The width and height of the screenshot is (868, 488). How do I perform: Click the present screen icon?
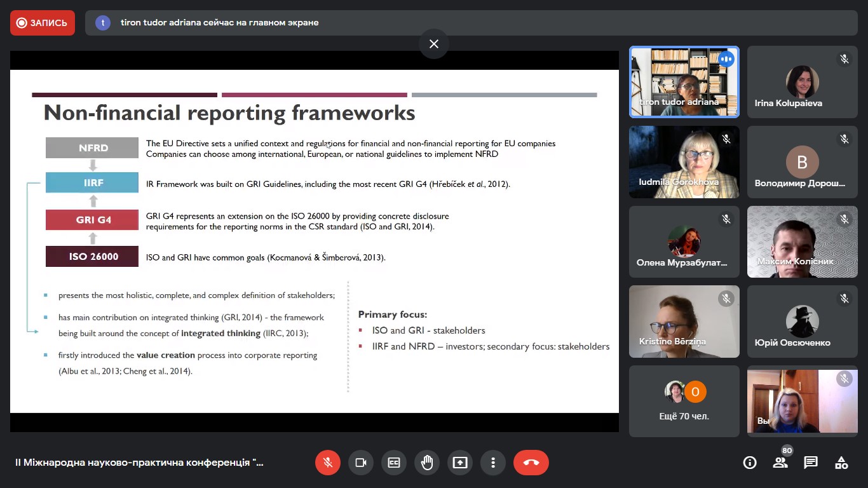point(460,463)
